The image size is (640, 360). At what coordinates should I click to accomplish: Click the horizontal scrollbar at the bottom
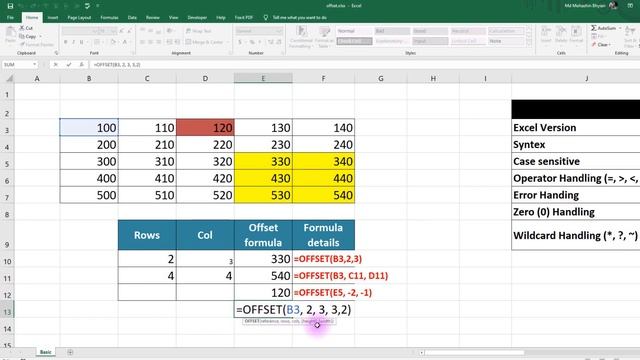[473, 352]
